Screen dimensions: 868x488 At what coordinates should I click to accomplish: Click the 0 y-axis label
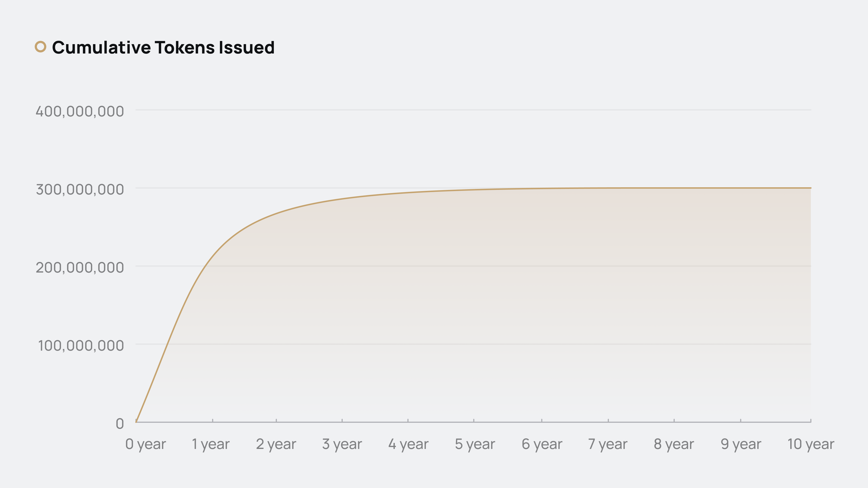[120, 424]
